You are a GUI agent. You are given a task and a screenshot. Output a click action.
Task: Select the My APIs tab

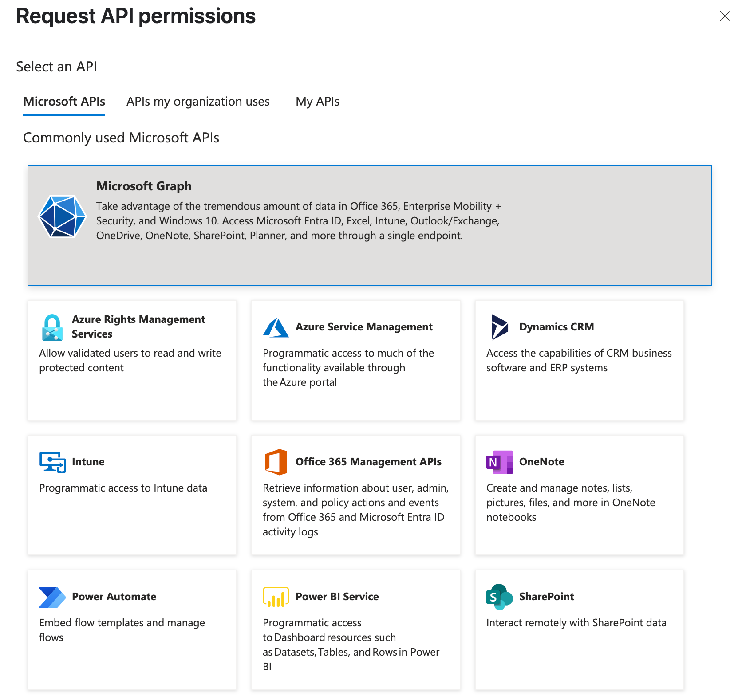point(317,102)
